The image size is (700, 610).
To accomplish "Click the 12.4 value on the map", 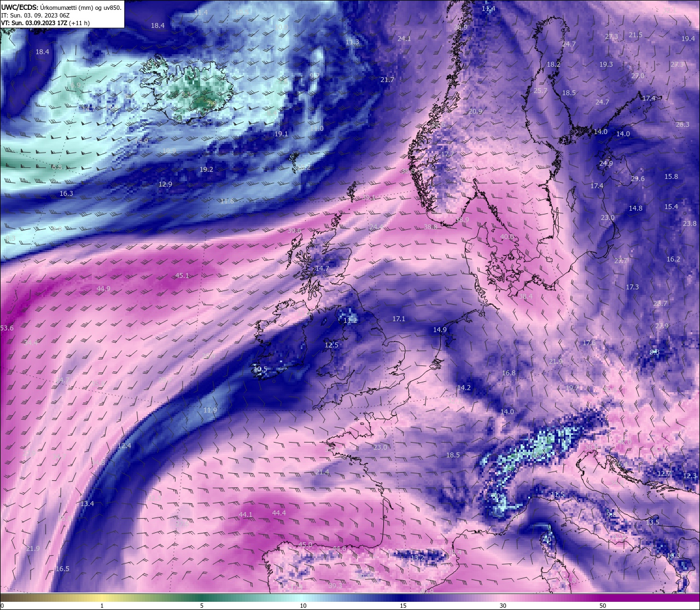I will (x=124, y=446).
